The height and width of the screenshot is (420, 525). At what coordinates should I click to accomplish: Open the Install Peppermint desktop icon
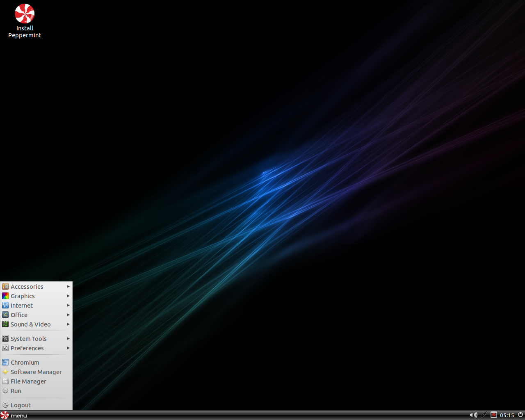[25, 21]
